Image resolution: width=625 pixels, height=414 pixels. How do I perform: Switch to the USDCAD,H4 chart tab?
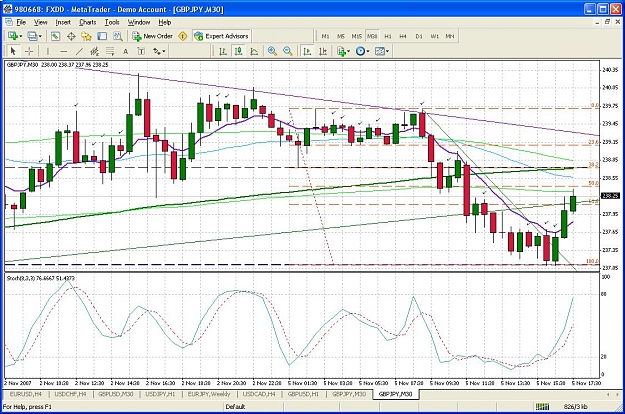(x=259, y=394)
